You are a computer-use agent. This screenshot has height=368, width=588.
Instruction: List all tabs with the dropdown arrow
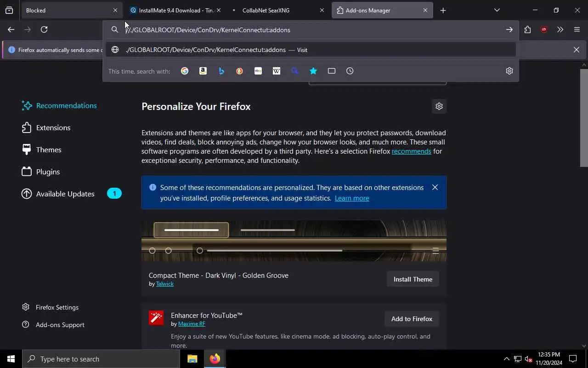click(497, 10)
